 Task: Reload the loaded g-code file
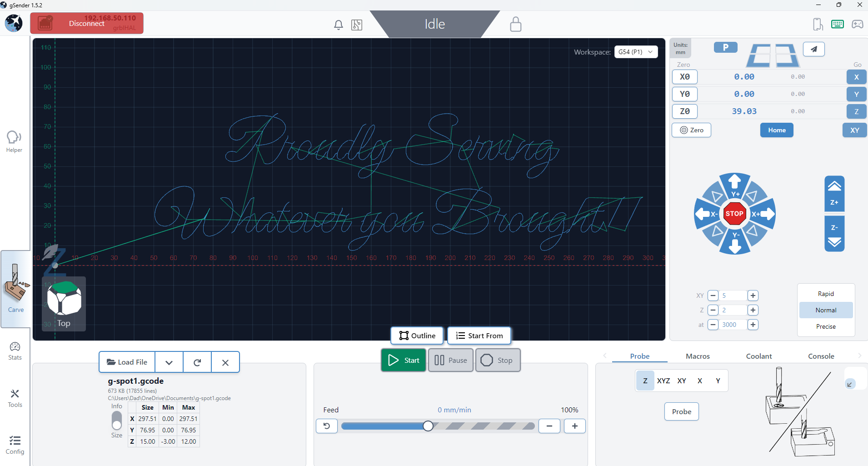click(x=197, y=362)
